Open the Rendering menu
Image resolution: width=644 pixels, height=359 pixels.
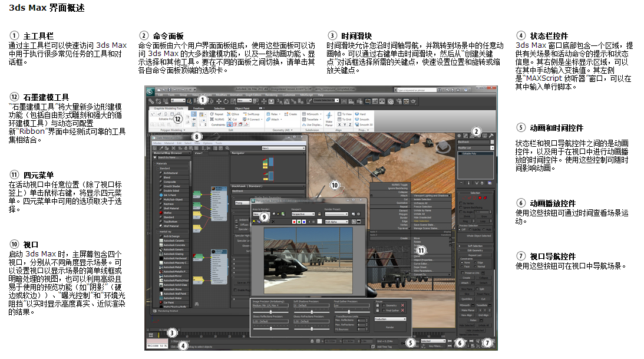[x=271, y=95]
